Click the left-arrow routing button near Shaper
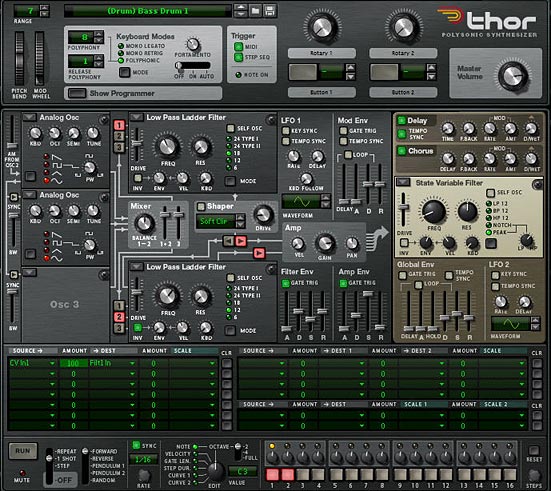551x491 pixels. coord(228,241)
